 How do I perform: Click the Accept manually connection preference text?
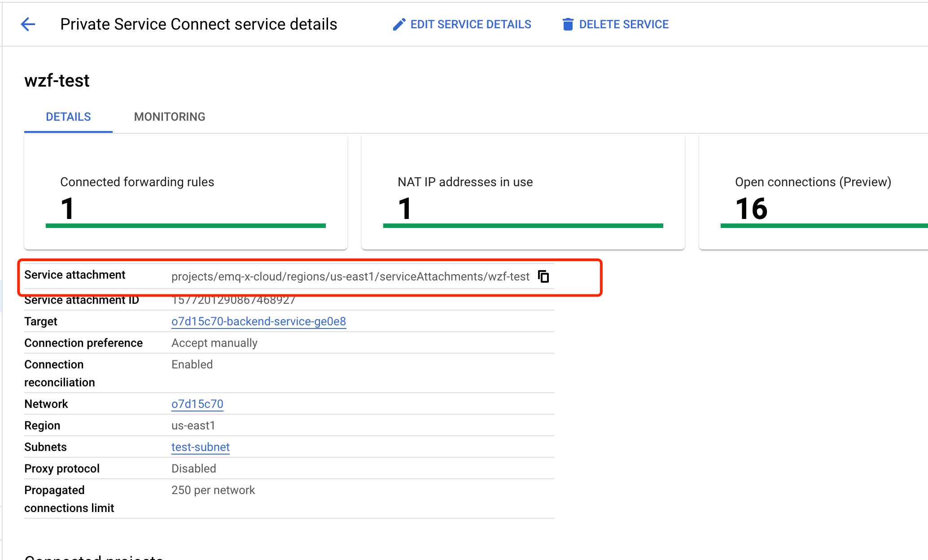(x=214, y=342)
